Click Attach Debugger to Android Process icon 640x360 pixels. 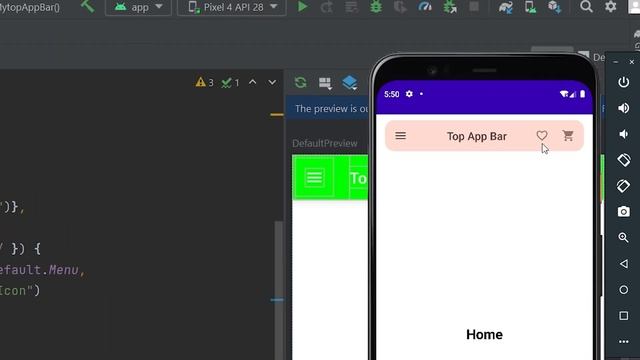[x=450, y=7]
